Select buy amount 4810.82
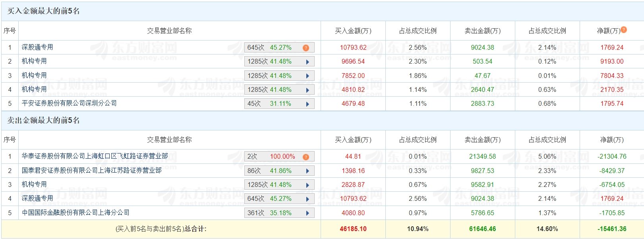The image size is (644, 239). pos(353,90)
